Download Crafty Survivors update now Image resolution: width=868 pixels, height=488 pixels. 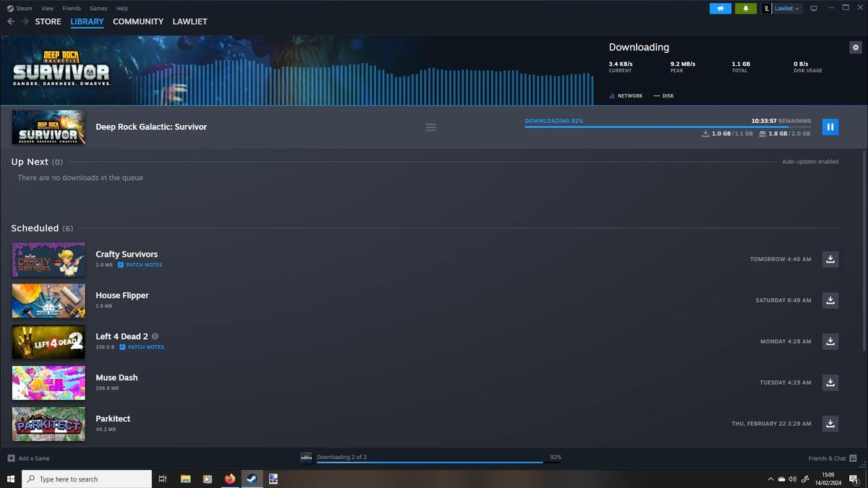[x=830, y=259]
